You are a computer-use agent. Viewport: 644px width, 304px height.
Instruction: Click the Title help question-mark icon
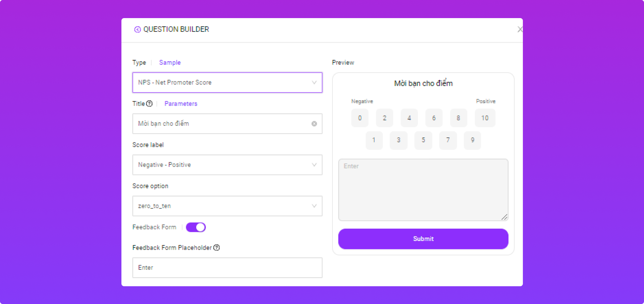pos(149,104)
